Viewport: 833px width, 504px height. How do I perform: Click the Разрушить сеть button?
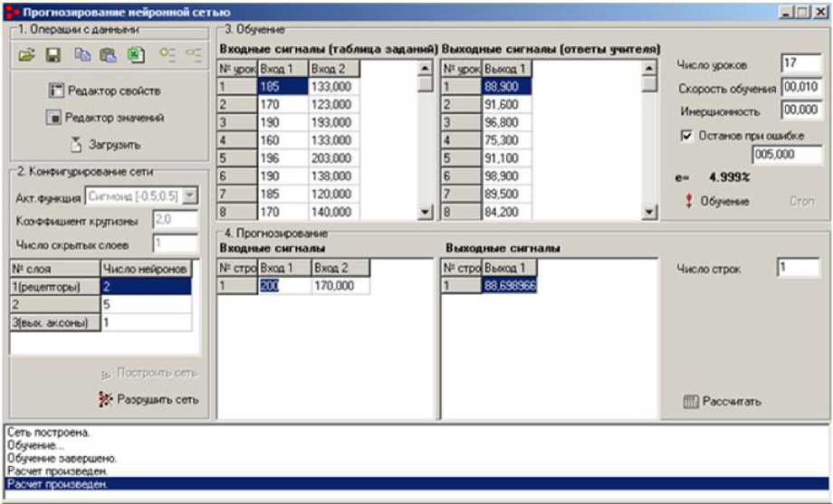(x=149, y=399)
